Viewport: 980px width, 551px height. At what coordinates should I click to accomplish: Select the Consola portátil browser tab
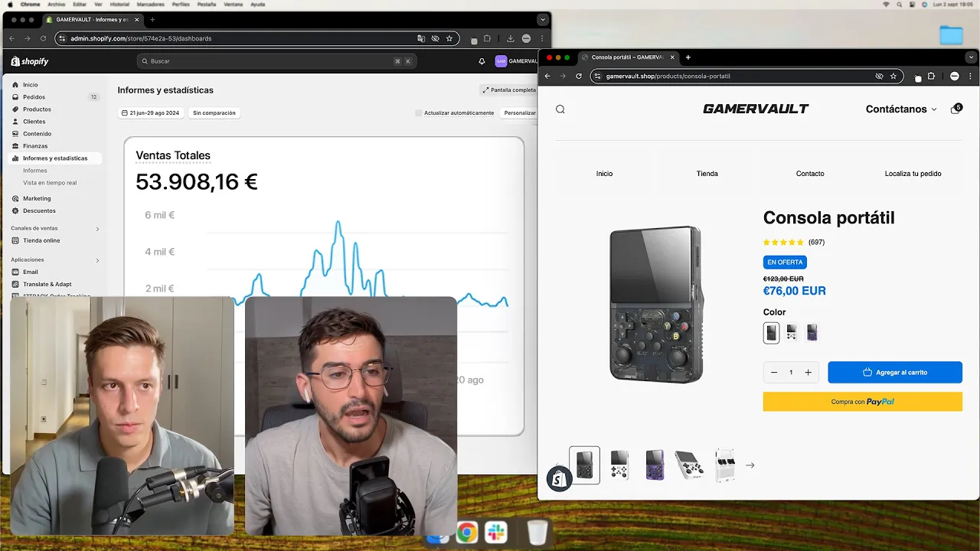(626, 57)
